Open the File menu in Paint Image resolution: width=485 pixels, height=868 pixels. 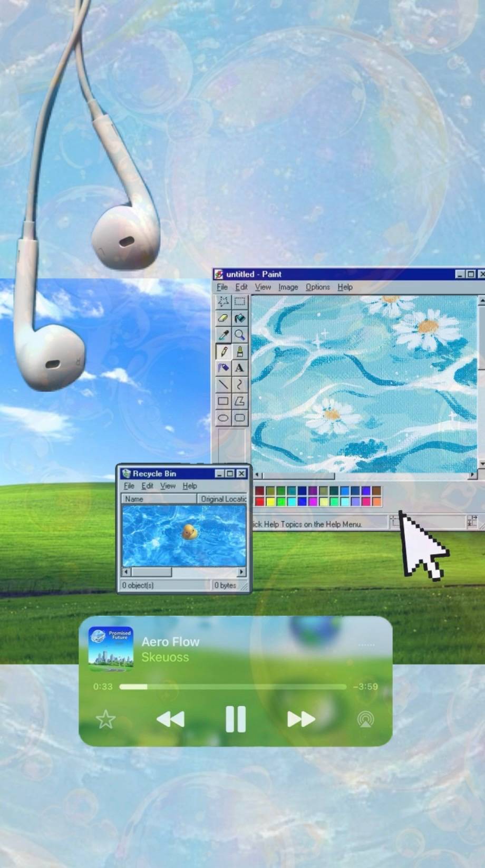[x=222, y=287]
